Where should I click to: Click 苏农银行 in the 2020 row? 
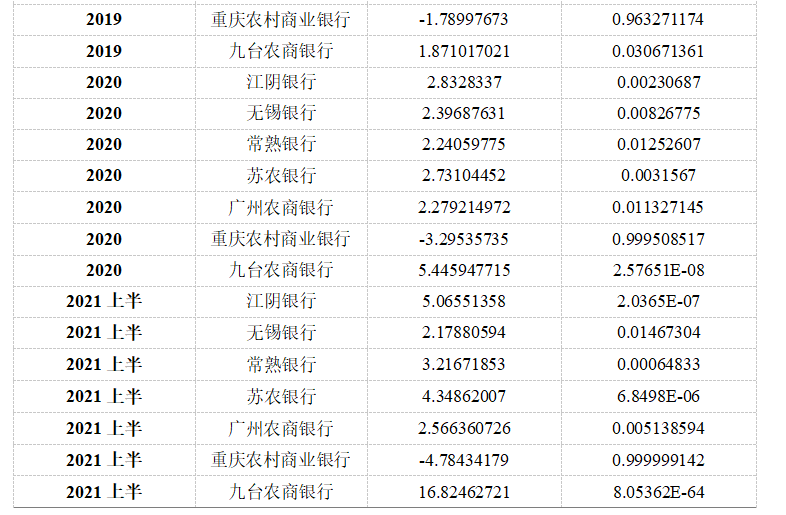pos(281,176)
